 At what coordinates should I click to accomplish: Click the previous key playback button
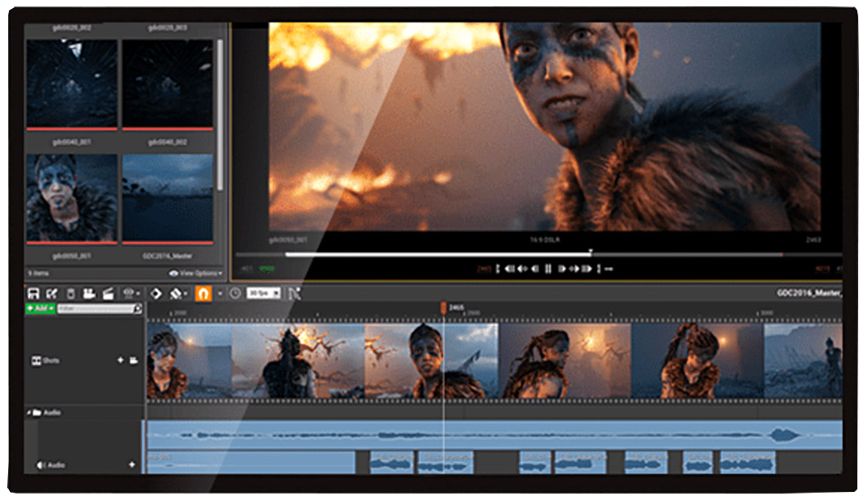pos(522,269)
